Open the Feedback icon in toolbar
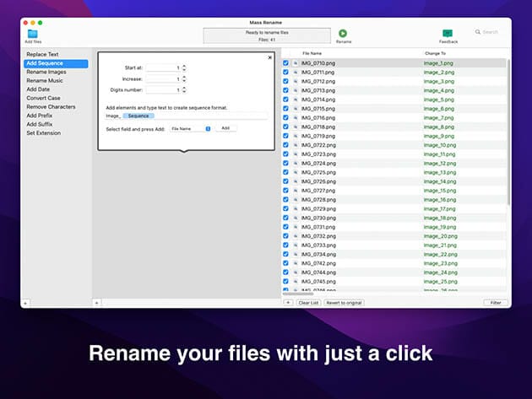This screenshot has height=399, width=532. pyautogui.click(x=448, y=33)
